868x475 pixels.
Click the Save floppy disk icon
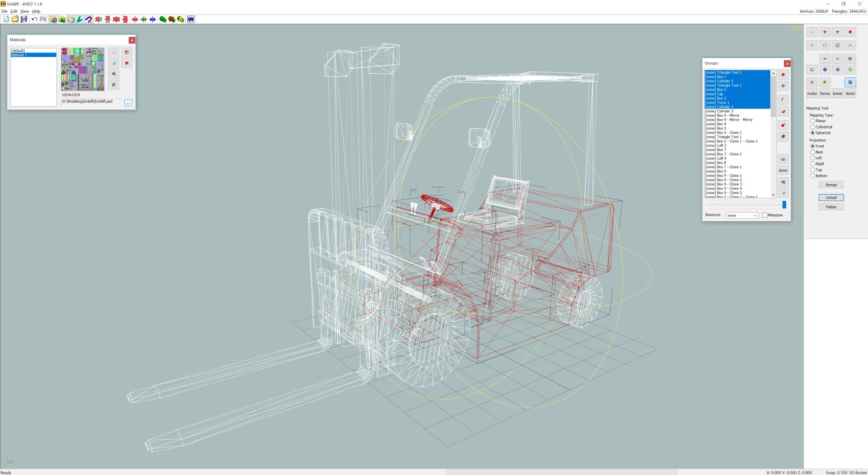point(24,19)
